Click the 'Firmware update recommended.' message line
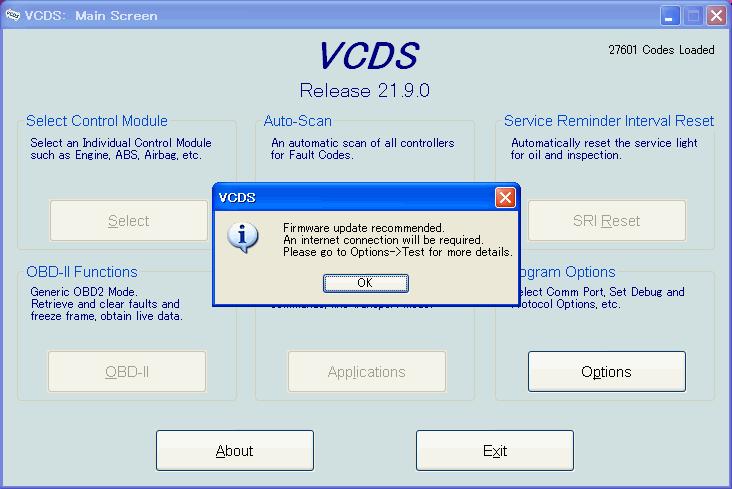 (364, 228)
